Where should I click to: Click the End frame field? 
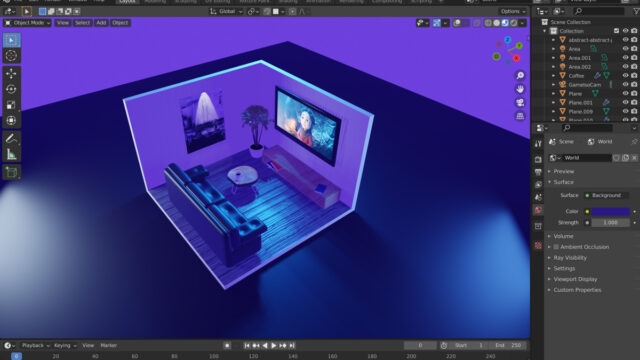[x=509, y=345]
